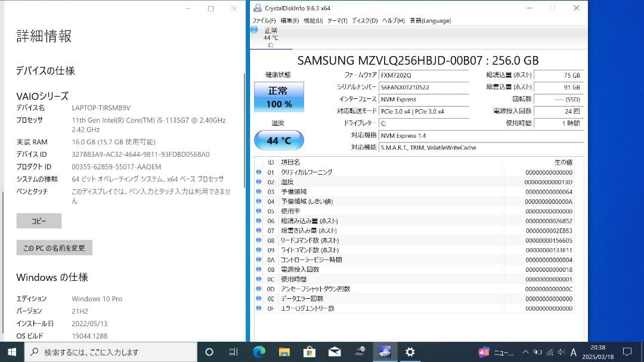Image resolution: width=644 pixels, height=362 pixels.
Task: Click the speaker icon in the system tray
Action: pos(561,352)
